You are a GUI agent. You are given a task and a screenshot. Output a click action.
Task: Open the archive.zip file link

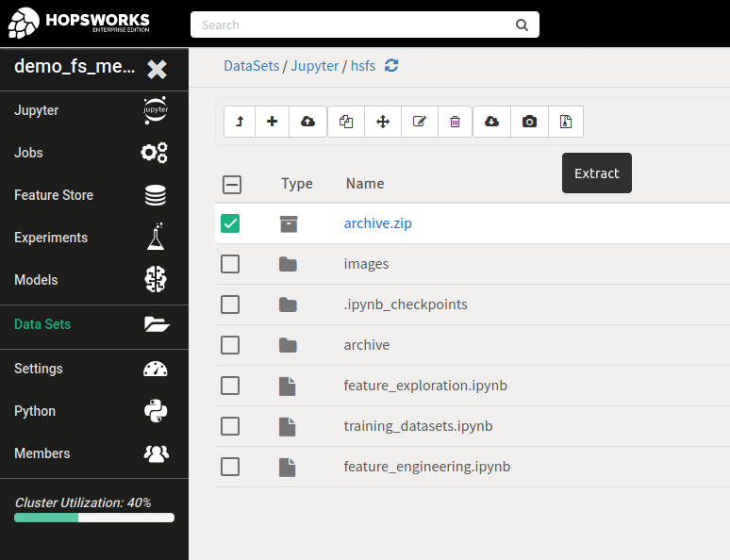(377, 223)
